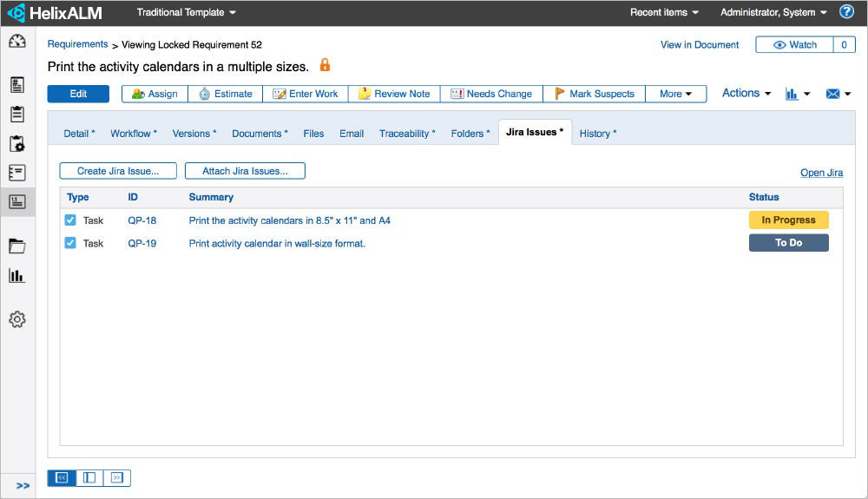Viewport: 868px width, 499px height.
Task: Open summary link about 8.5" x 11" and A4
Action: click(290, 220)
